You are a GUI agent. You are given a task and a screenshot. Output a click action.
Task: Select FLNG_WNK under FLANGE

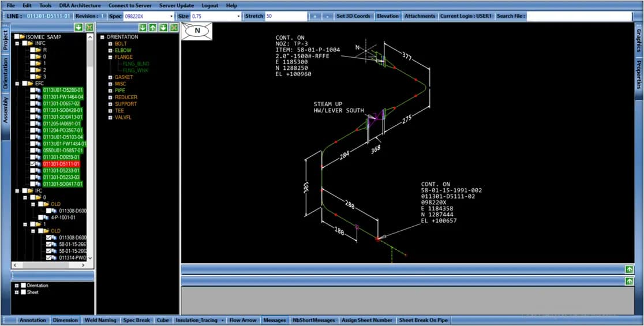[x=136, y=70]
